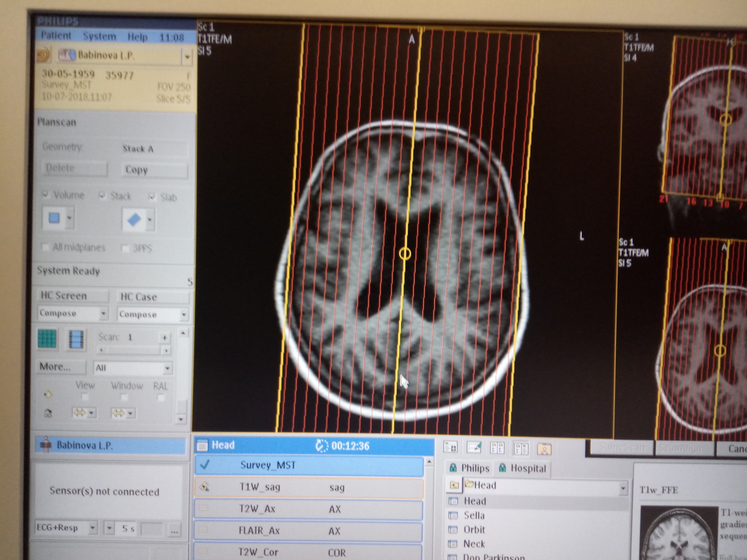Image resolution: width=747 pixels, height=560 pixels.
Task: Click the Head exam card header icon
Action: pos(202,445)
